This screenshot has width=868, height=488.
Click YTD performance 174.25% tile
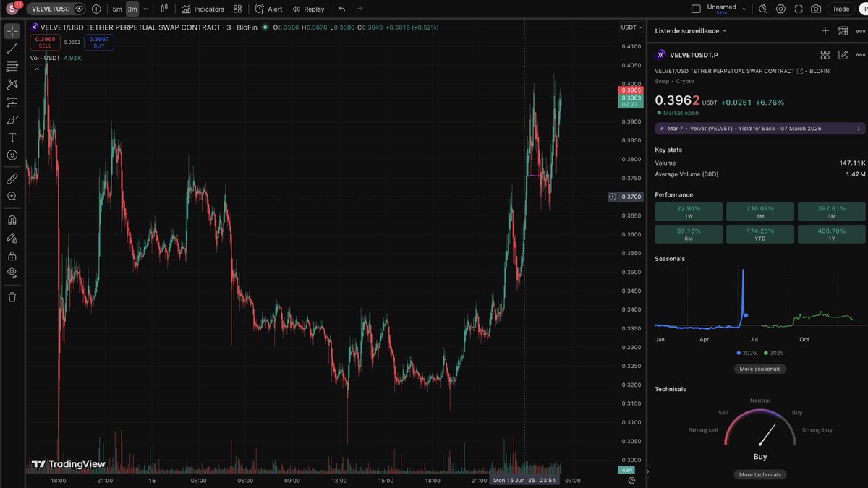click(x=759, y=234)
